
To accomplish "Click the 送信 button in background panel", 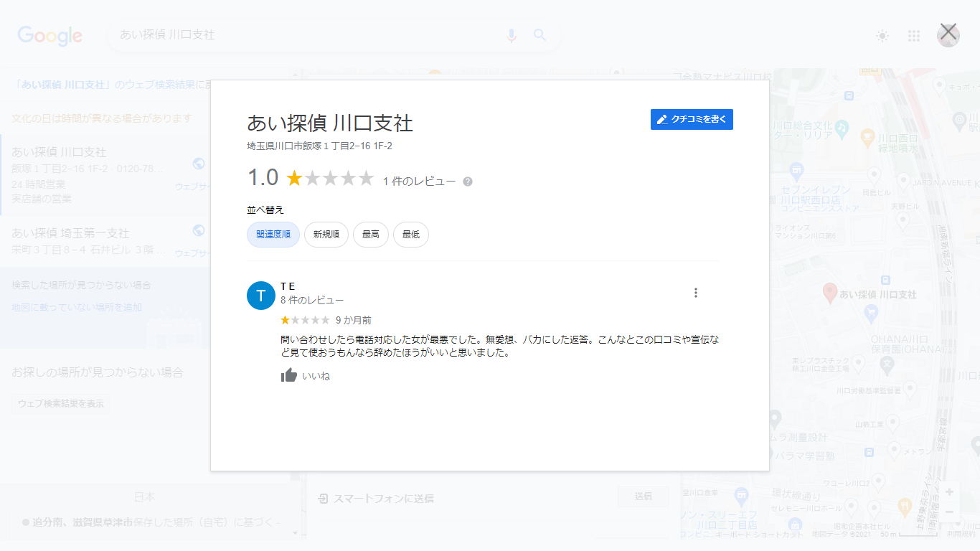I will [644, 496].
